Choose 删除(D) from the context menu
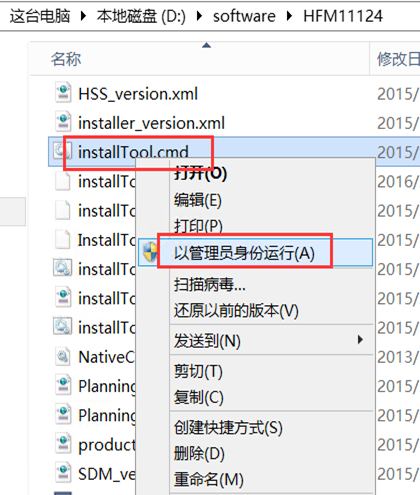 tap(199, 453)
